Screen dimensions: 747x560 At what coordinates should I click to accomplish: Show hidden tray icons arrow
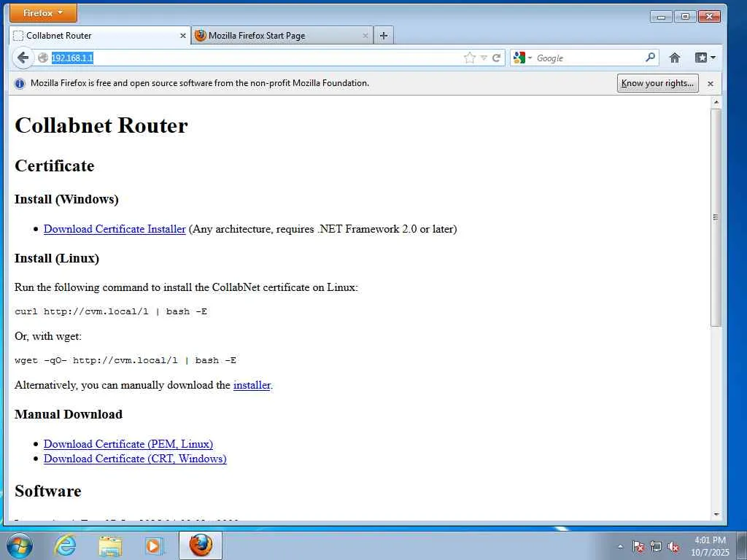(620, 547)
